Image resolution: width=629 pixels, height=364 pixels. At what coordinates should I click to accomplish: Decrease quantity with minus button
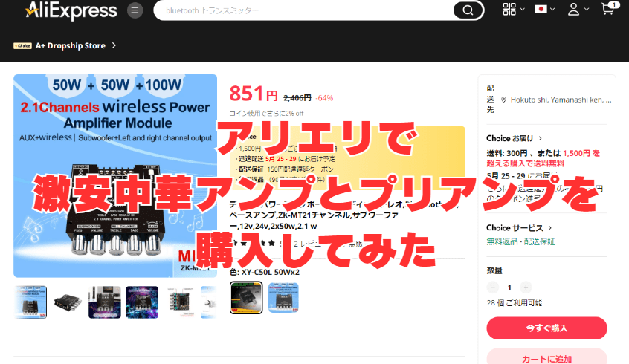point(493,287)
